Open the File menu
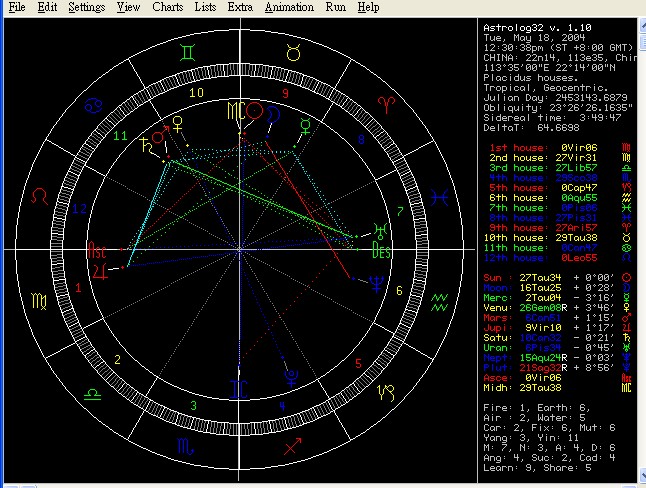 click(17, 7)
